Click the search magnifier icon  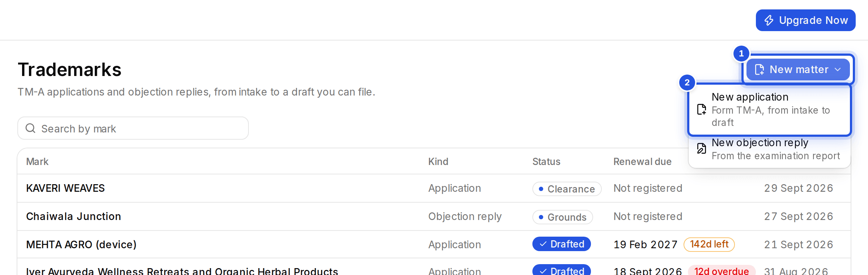click(x=30, y=128)
